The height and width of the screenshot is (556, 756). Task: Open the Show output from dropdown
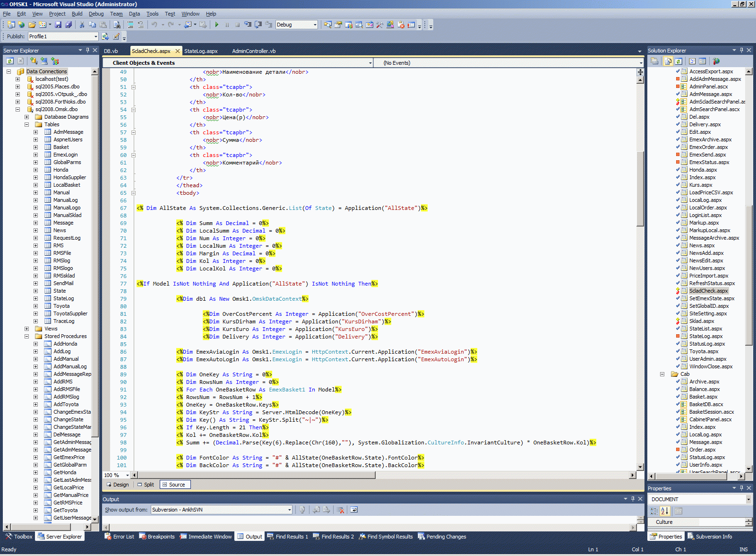289,510
